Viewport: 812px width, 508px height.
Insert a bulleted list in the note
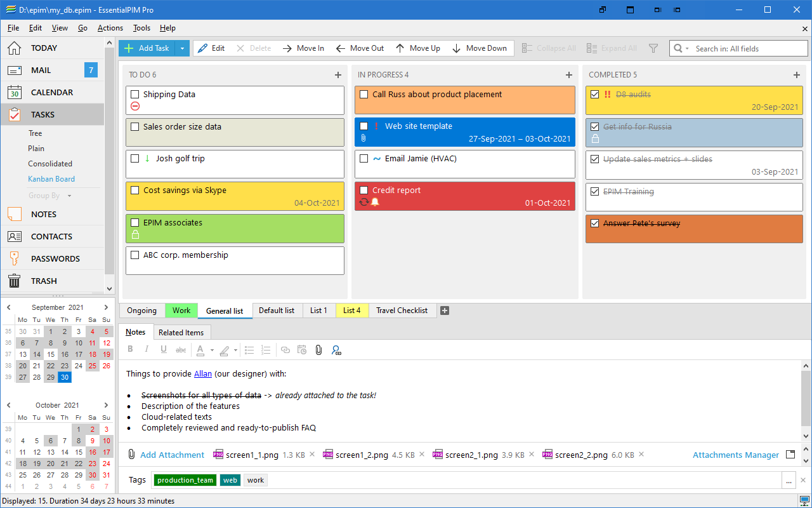(x=249, y=349)
